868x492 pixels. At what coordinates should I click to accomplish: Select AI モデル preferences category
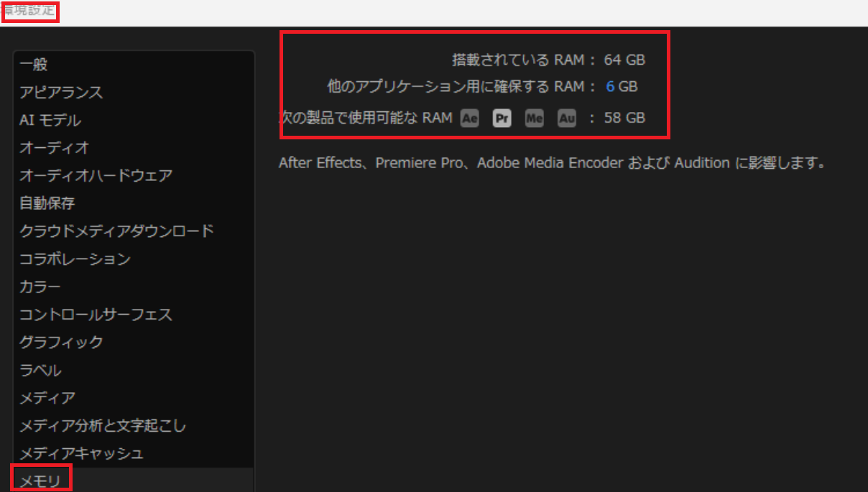pos(50,120)
